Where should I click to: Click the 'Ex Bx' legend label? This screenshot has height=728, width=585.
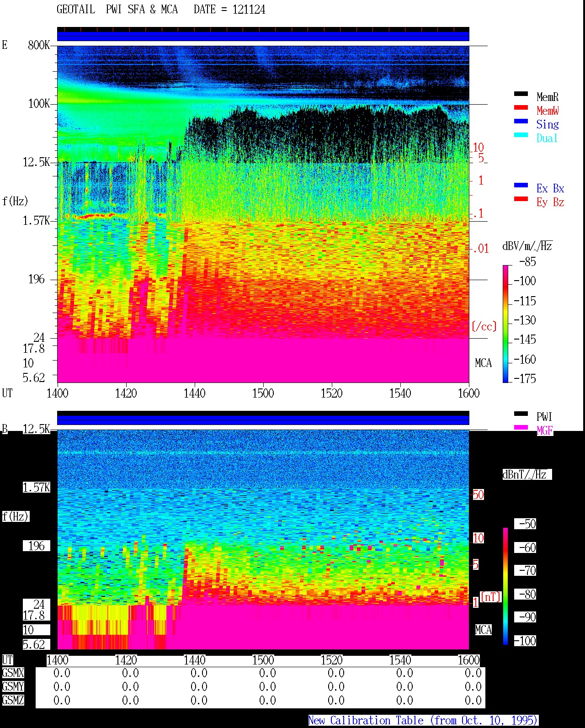(550, 188)
